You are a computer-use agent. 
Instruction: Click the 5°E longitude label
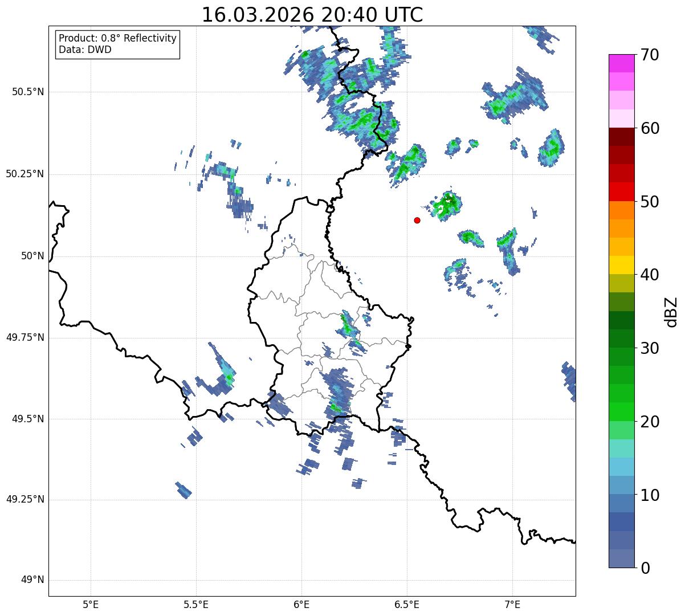click(91, 605)
